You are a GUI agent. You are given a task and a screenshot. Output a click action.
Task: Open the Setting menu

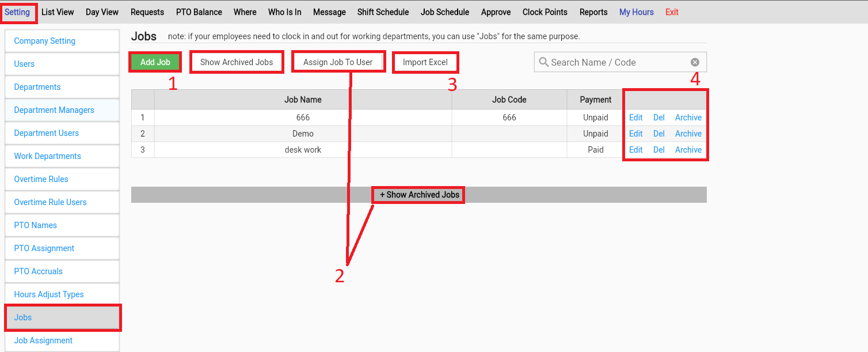click(17, 12)
